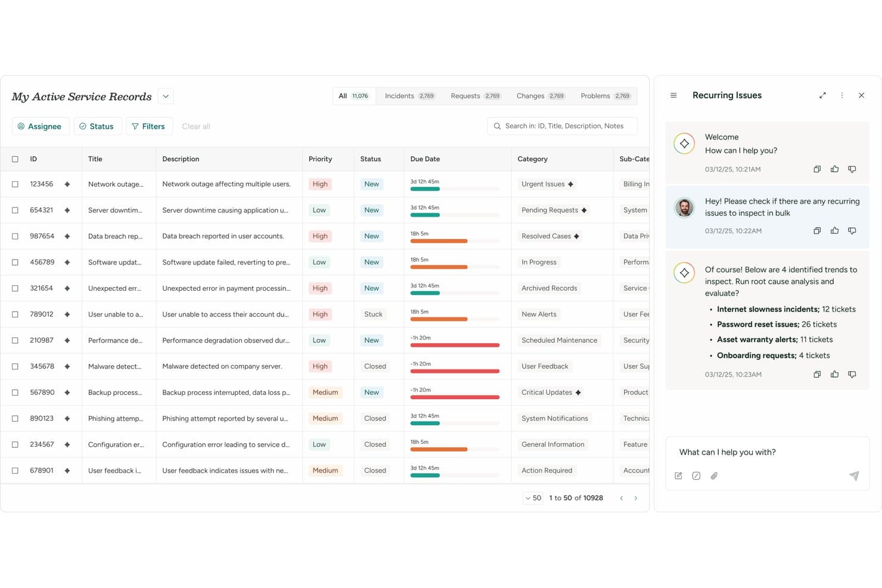Click Clear all filters
882x588 pixels.
tap(196, 126)
